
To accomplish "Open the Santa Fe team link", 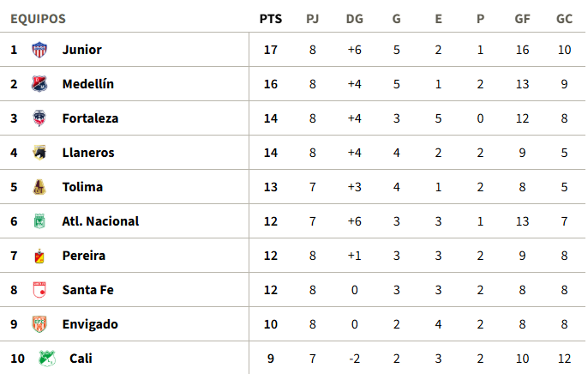I will point(87,290).
